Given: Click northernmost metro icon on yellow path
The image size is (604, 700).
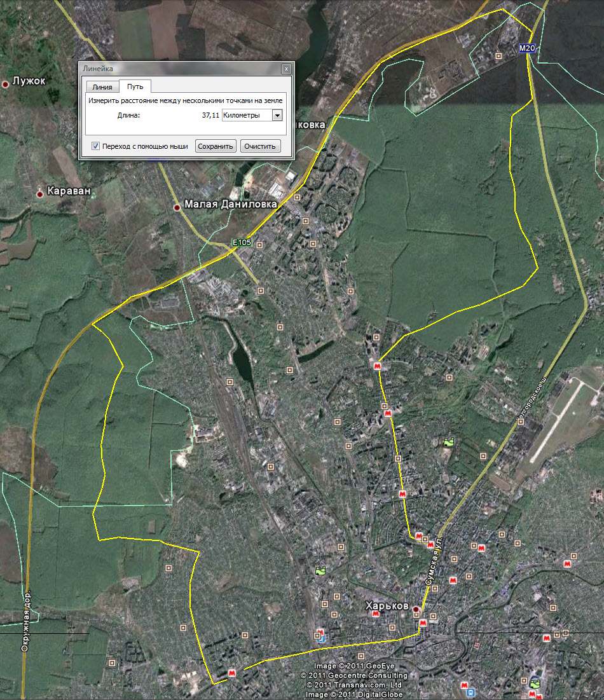Looking at the screenshot, I should [x=378, y=366].
